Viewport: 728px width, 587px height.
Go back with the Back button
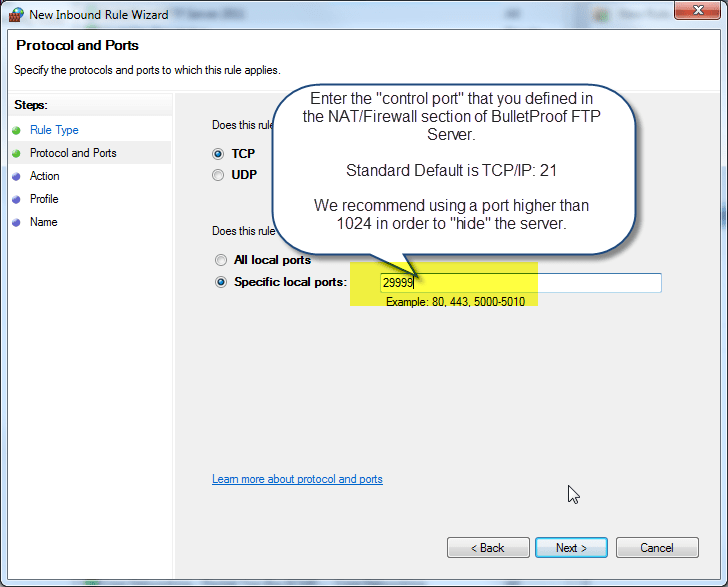[x=488, y=548]
